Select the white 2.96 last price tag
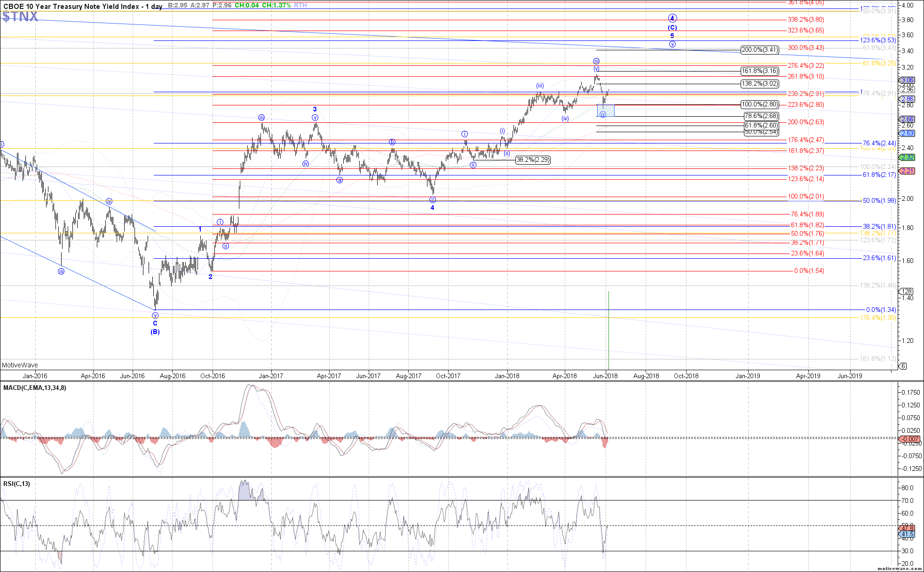The height and width of the screenshot is (572, 924). coord(907,89)
